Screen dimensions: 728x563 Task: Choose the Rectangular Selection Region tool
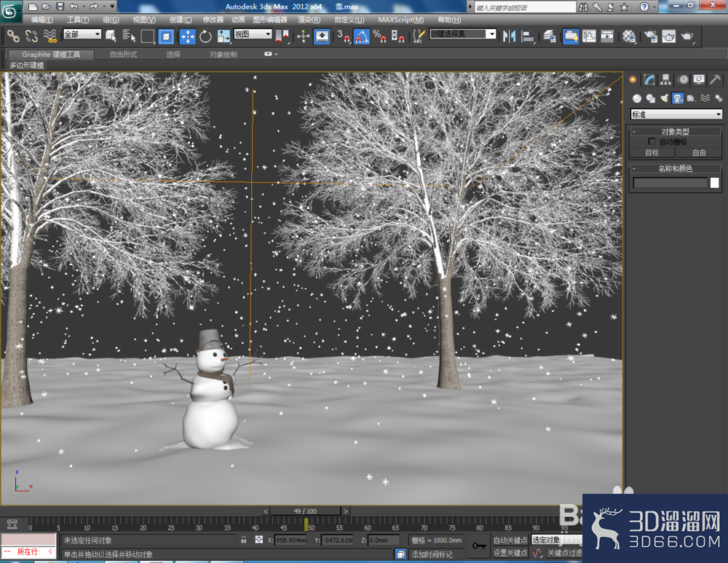148,36
